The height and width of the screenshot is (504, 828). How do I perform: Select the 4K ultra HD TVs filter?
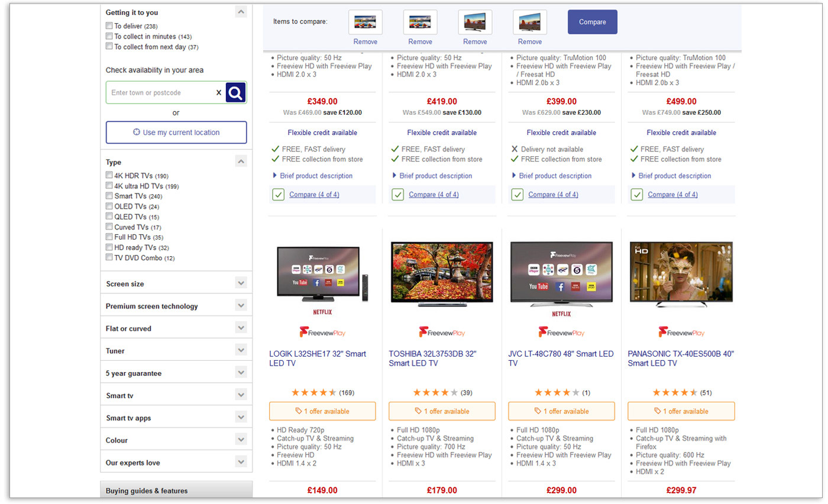click(109, 185)
